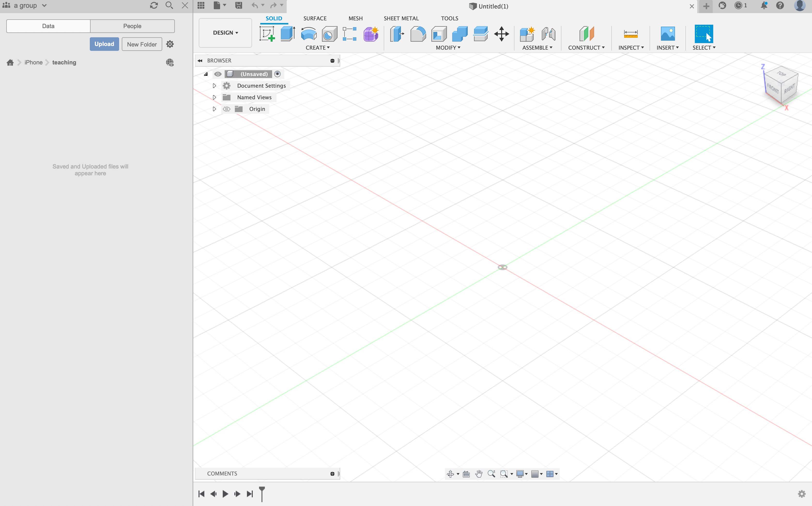This screenshot has width=812, height=506.
Task: Select the Offset Face tool
Action: (481, 34)
